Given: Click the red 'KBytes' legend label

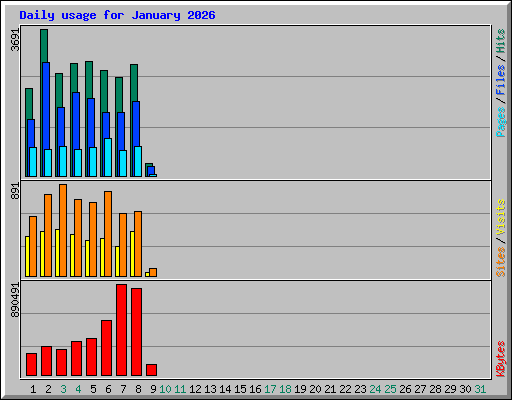Looking at the screenshot, I should (x=501, y=359).
